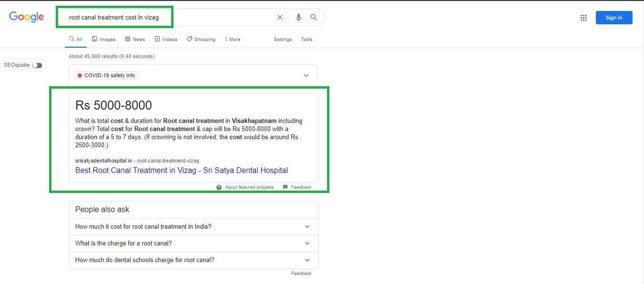Open search Settings

[283, 40]
